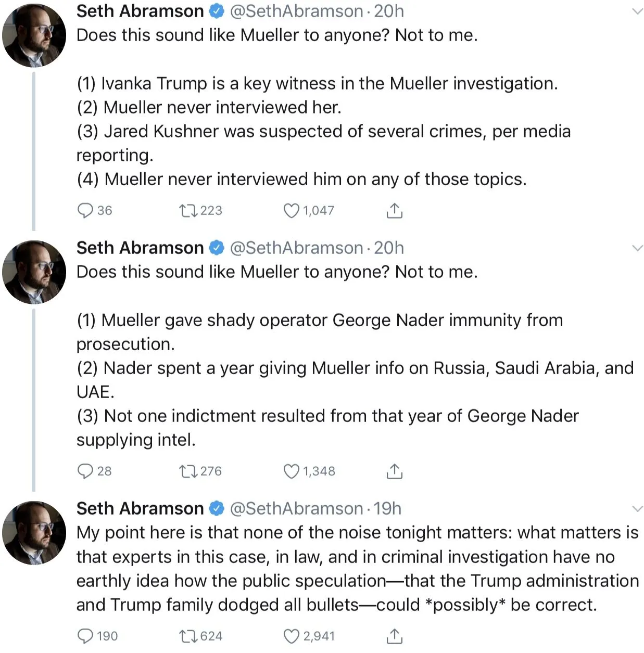Retweet the tweet with 624 retweets

(x=188, y=636)
